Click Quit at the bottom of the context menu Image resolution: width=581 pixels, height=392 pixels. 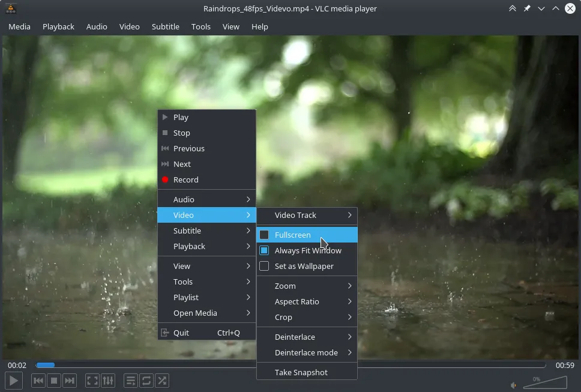pyautogui.click(x=179, y=332)
